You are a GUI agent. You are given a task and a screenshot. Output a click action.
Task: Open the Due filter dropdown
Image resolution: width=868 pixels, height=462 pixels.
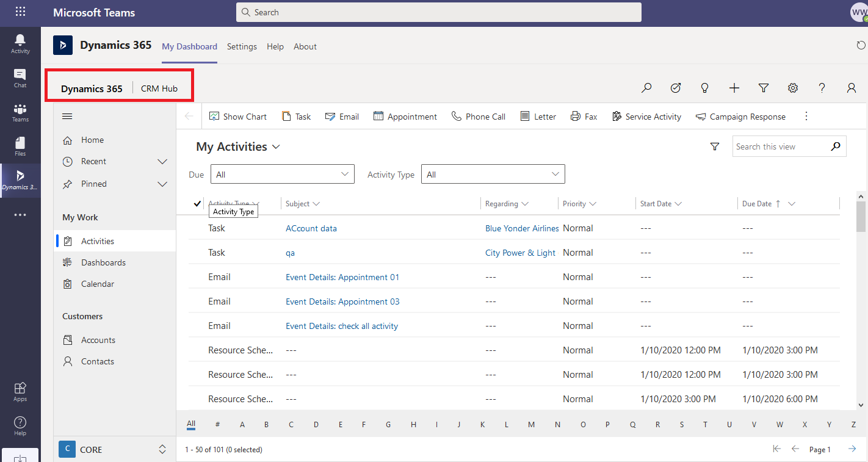point(283,174)
